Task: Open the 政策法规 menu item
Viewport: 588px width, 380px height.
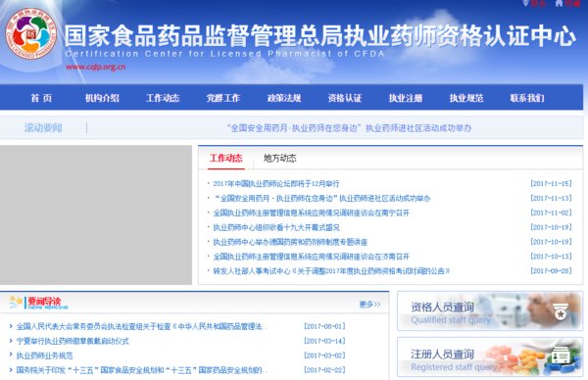Action: 284,98
